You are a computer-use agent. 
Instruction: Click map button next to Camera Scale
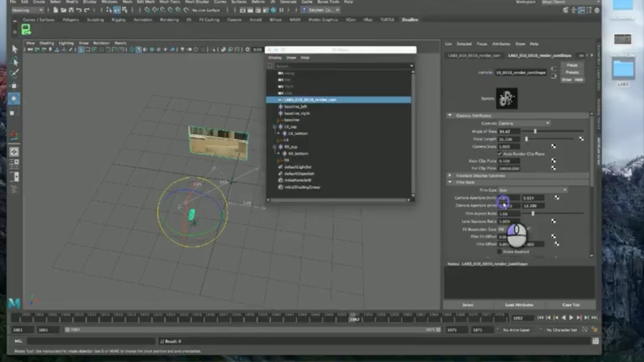click(x=553, y=146)
